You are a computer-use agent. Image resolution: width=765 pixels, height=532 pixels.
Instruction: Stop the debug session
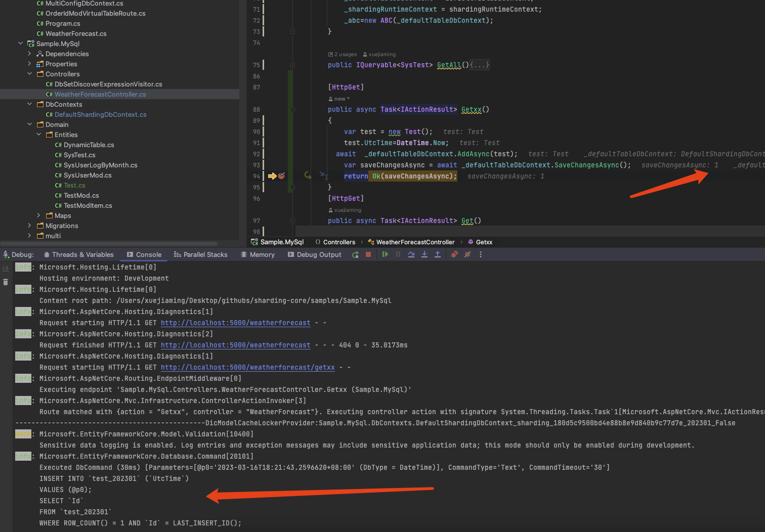coord(368,254)
